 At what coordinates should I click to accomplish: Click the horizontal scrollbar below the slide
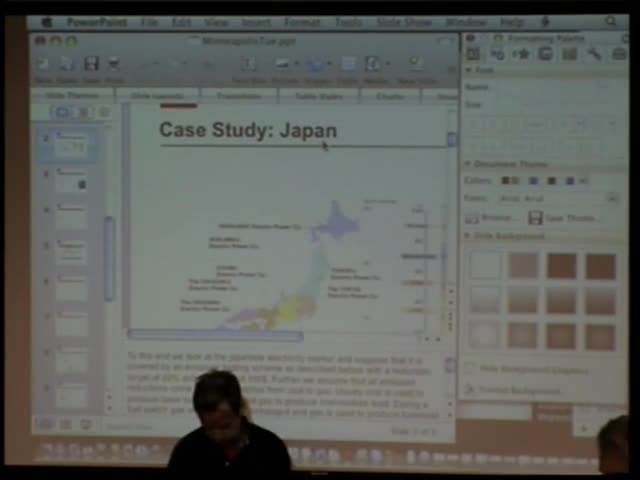pyautogui.click(x=215, y=336)
